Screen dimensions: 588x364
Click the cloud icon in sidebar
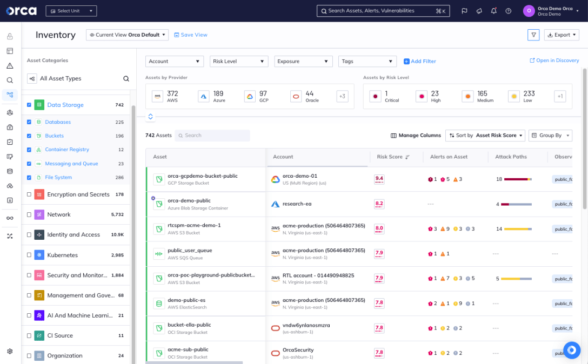pos(10,186)
